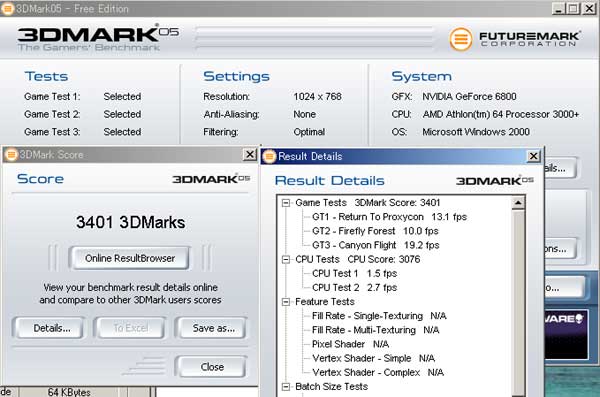Viewport: 600px width, 397px height.
Task: Click the Batch Size Tests label
Action: (x=331, y=387)
